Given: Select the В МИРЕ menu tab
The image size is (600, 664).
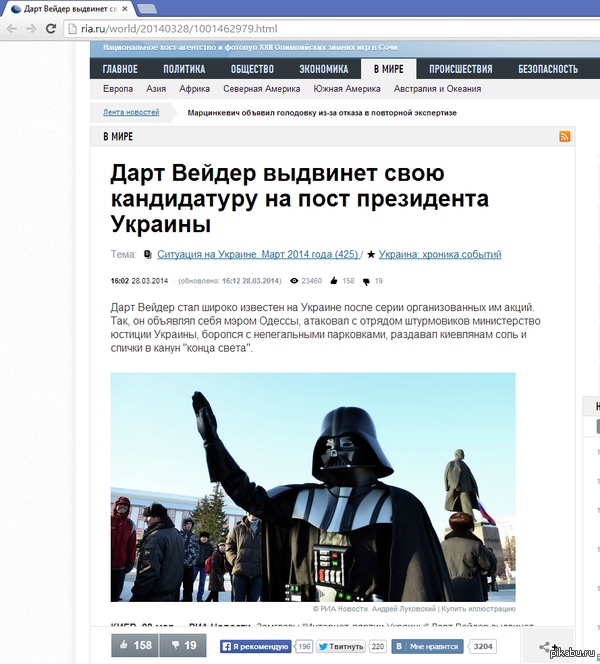Looking at the screenshot, I should point(389,69).
